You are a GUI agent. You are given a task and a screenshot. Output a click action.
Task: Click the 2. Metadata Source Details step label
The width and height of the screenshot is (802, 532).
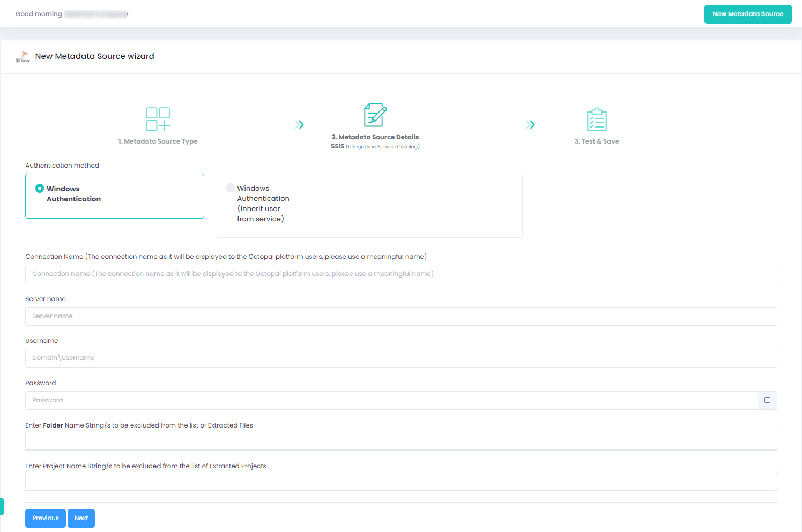coord(375,137)
